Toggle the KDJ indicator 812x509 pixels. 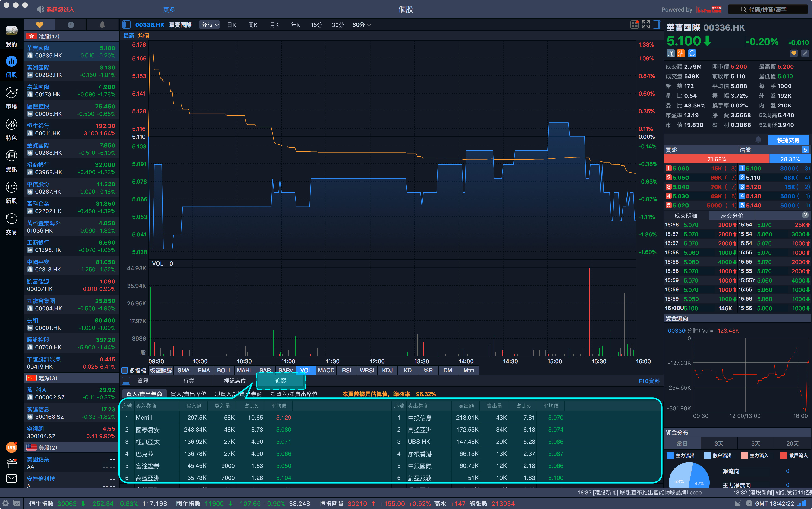(387, 370)
